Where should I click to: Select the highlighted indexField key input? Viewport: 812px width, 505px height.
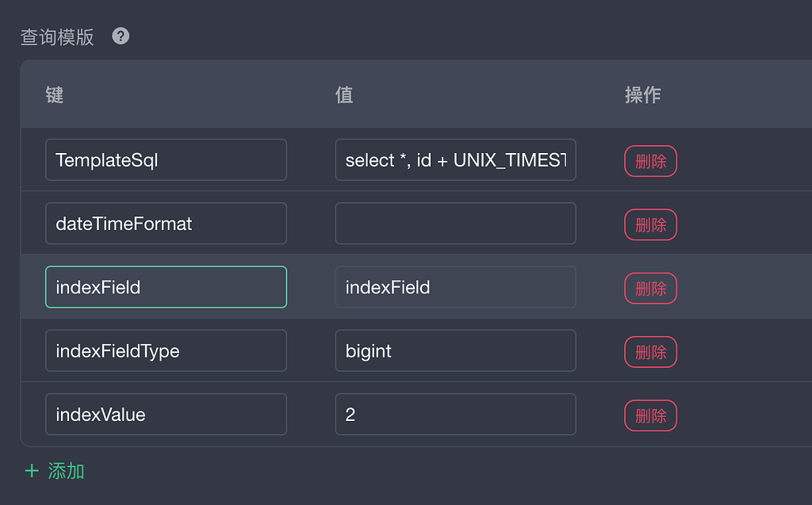coord(165,287)
